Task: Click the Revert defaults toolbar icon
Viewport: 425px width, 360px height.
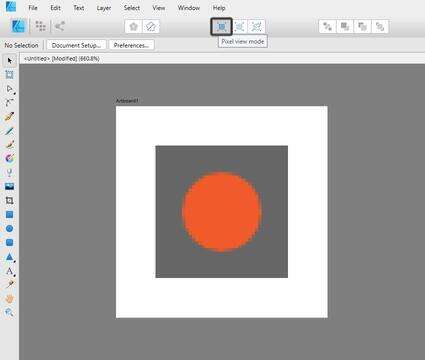Action: 151,26
